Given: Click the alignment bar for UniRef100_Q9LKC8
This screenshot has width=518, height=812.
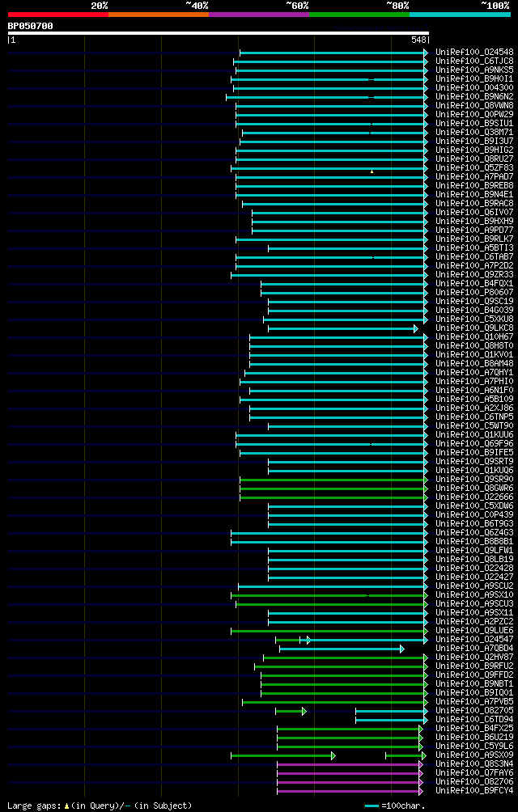Looking at the screenshot, I should pyautogui.click(x=343, y=329).
